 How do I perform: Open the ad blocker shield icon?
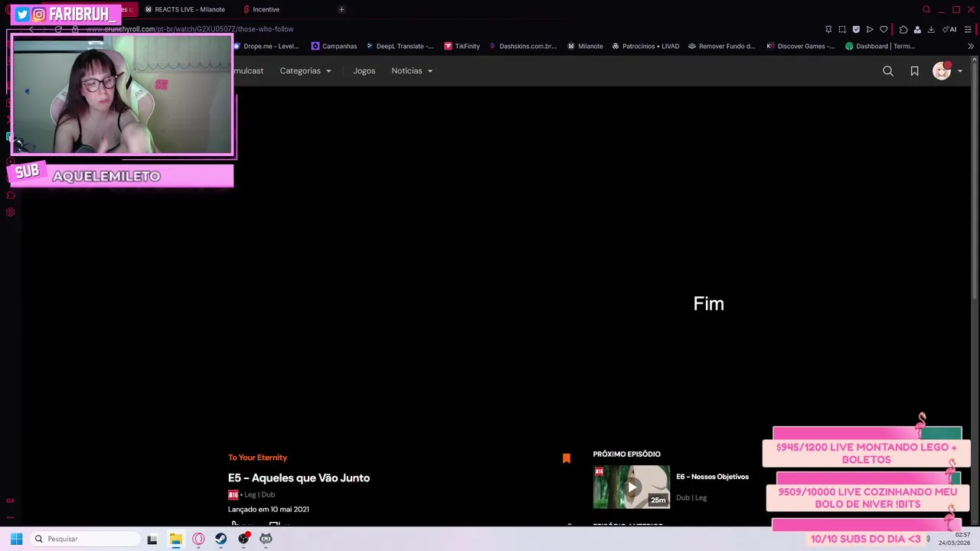(x=856, y=29)
